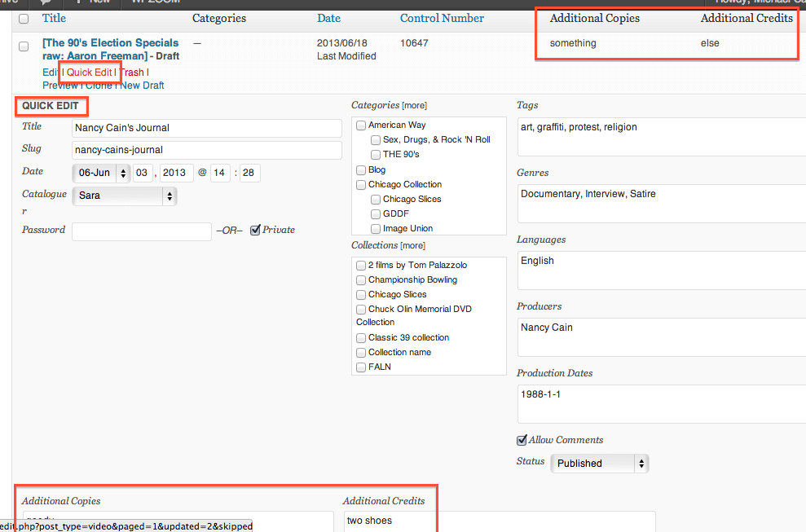Click the Quick Edit link
Screen dimensions: 806x532
(x=90, y=73)
